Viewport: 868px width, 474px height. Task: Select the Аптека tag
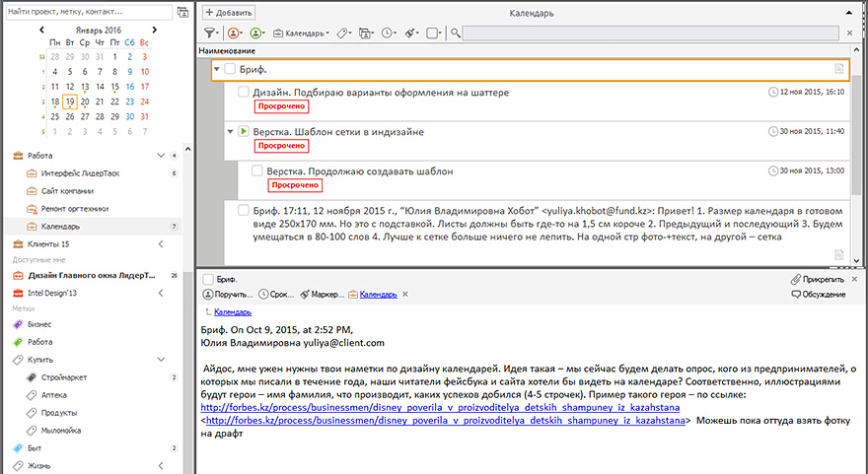point(53,395)
